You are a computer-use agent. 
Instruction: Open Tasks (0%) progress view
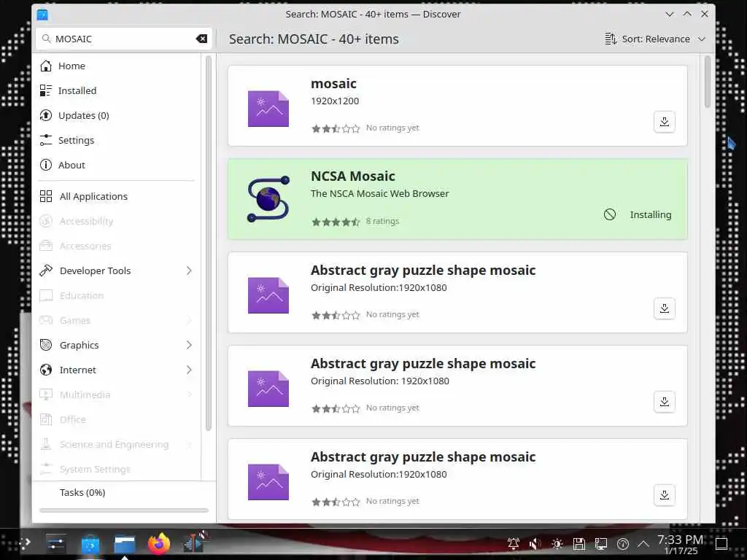pyautogui.click(x=82, y=492)
